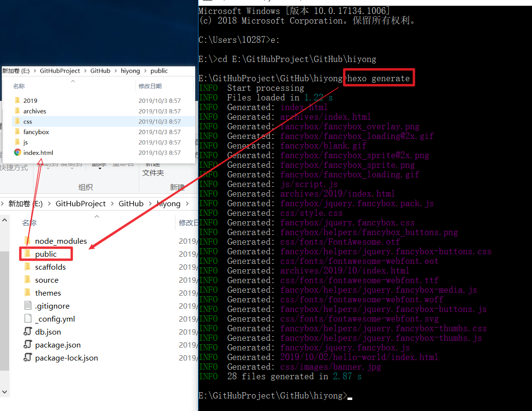532x411 pixels.
Task: Select the css row date 2019/10/3 8:57
Action: [160, 122]
